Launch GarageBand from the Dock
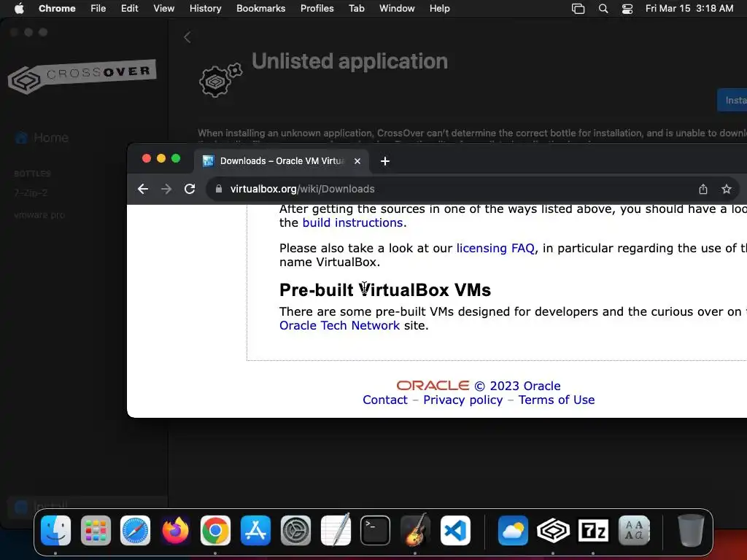 coord(415,530)
